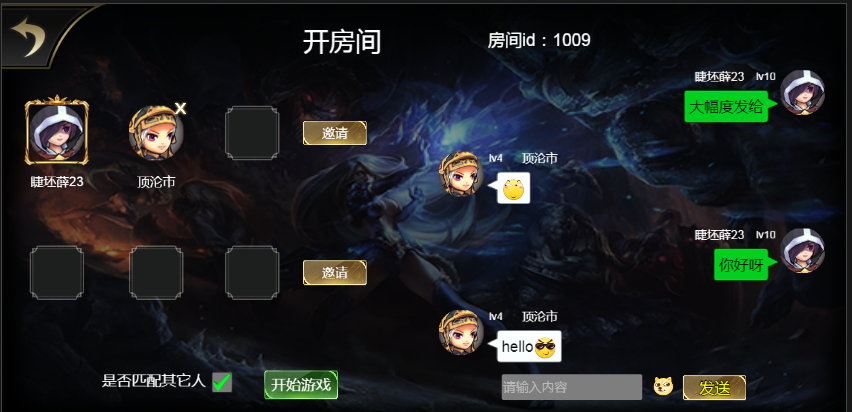Click the 你好呀 green chat bubble
The height and width of the screenshot is (412, 852).
(741, 265)
